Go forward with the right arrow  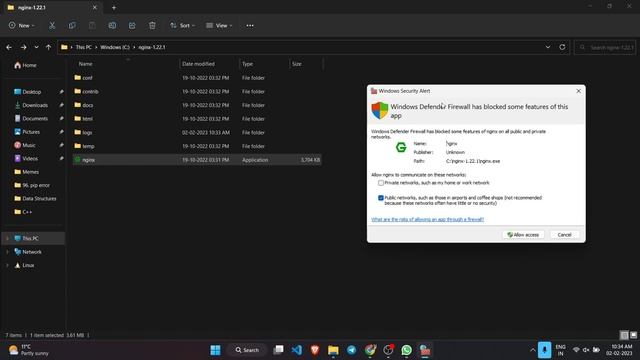tap(23, 47)
